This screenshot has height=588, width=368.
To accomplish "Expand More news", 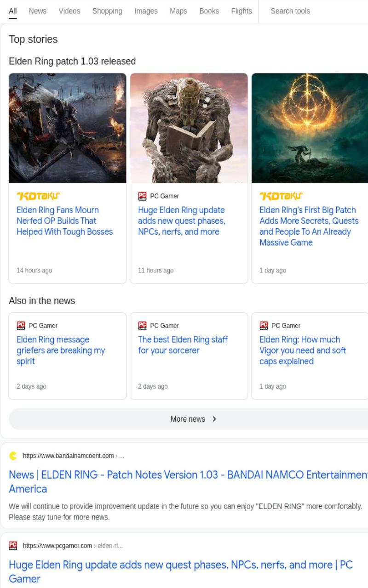I will click(x=189, y=419).
